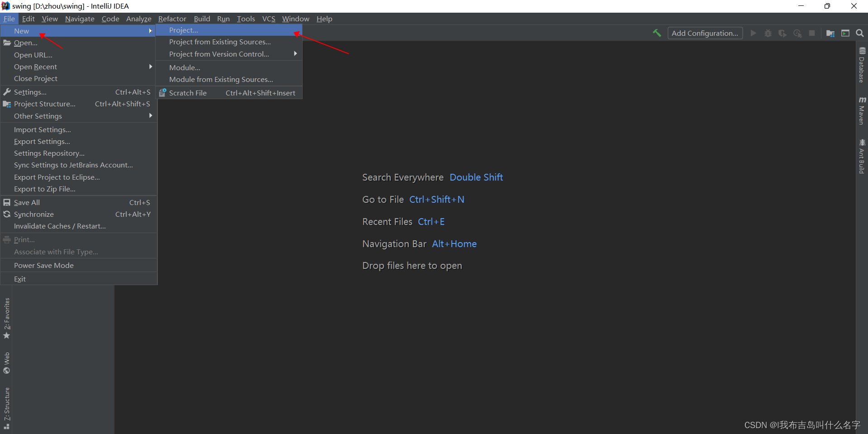
Task: Choose Project from Existing Sources...
Action: [228, 42]
